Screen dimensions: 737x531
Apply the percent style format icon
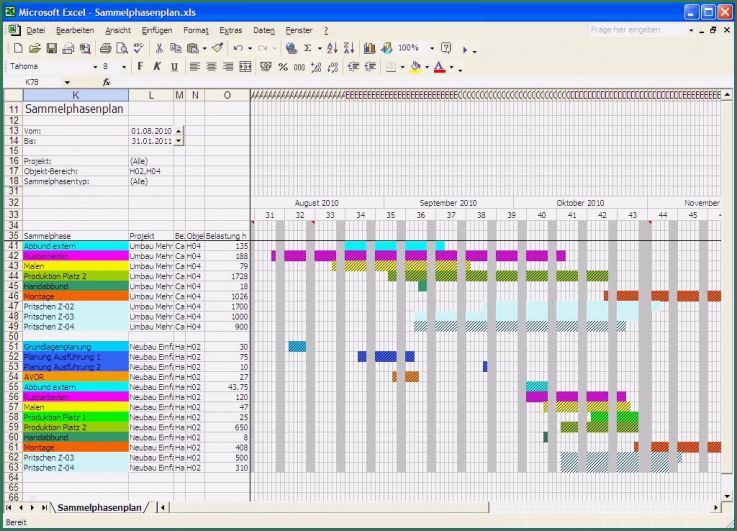283,66
